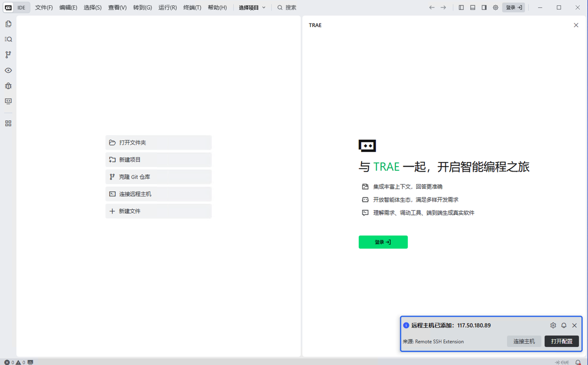This screenshot has width=588, height=365.
Task: Click 连接主机 in the notification
Action: [524, 341]
